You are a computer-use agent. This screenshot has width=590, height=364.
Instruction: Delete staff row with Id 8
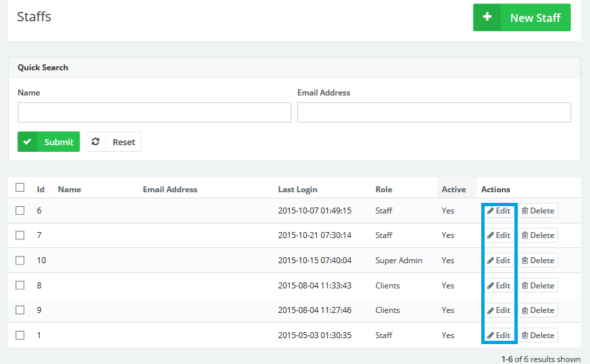(x=538, y=286)
